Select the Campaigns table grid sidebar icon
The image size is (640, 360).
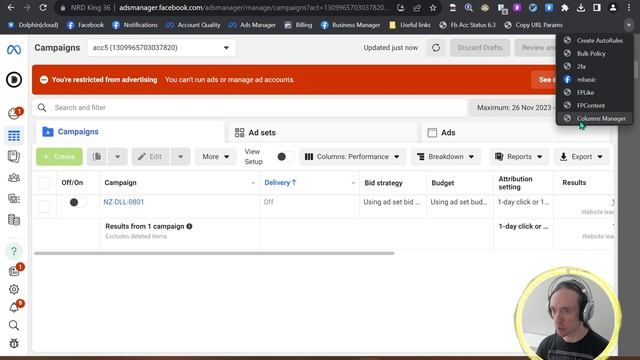[x=14, y=136]
